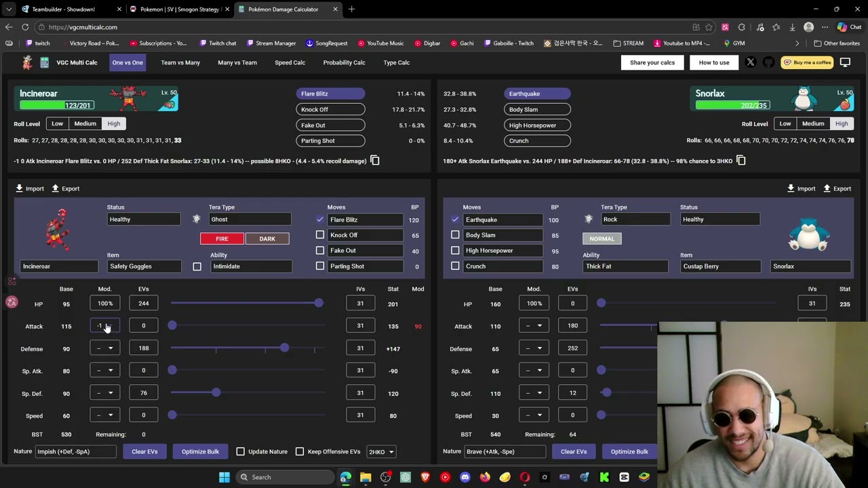868x488 pixels.
Task: Open the Digbar bookmark
Action: [427, 43]
